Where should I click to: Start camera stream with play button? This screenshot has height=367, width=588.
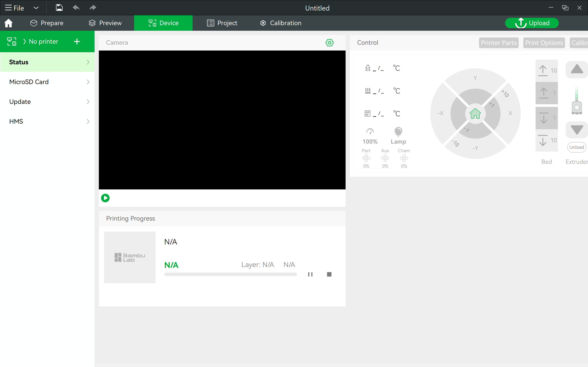pyautogui.click(x=105, y=198)
